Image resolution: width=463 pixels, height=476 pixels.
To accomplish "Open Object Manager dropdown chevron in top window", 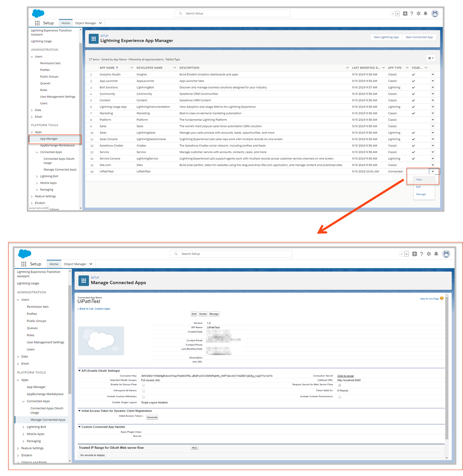I will click(100, 23).
